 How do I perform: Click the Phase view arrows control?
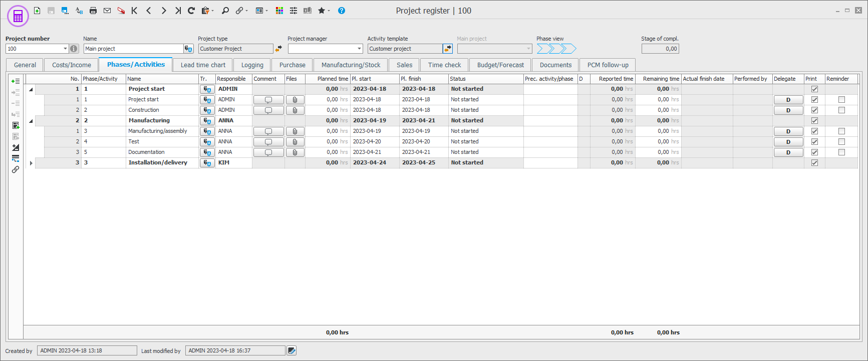(556, 49)
